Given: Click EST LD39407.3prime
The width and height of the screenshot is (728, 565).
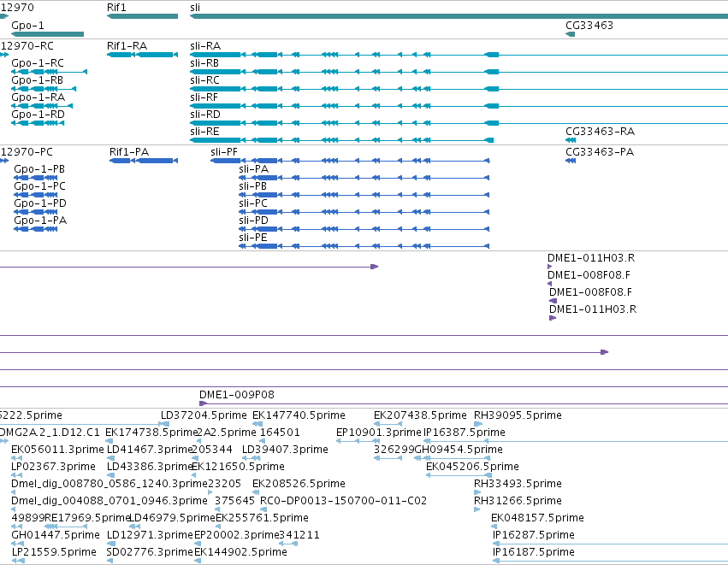Looking at the screenshot, I should 285,450.
